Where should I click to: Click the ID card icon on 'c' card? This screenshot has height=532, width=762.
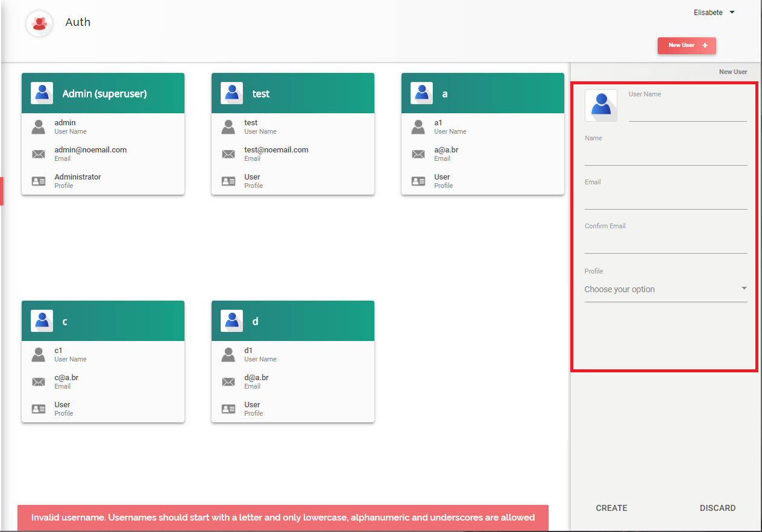tap(39, 408)
